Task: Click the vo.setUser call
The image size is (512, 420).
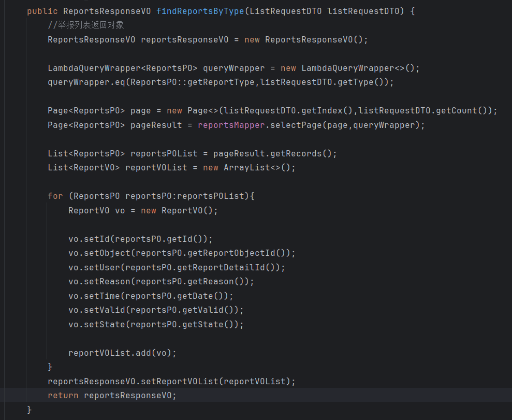Action: pyautogui.click(x=94, y=267)
